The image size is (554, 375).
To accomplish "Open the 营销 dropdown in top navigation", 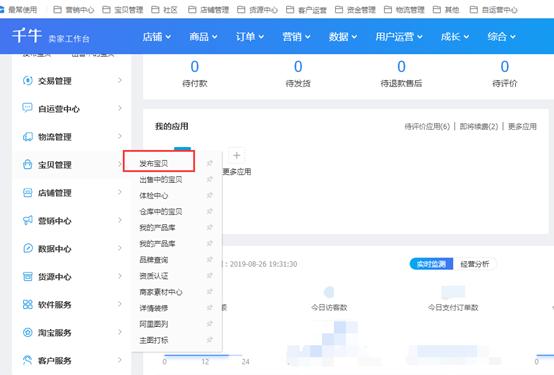I will coord(296,36).
